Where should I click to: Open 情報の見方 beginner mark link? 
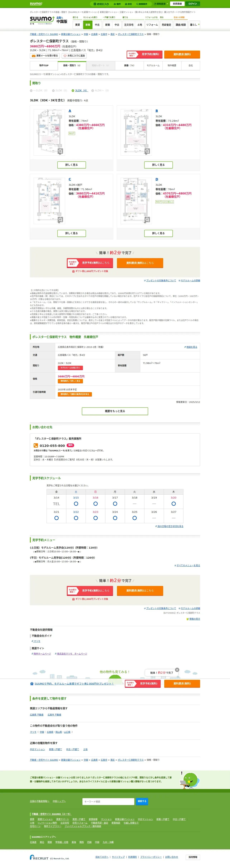(x=193, y=619)
